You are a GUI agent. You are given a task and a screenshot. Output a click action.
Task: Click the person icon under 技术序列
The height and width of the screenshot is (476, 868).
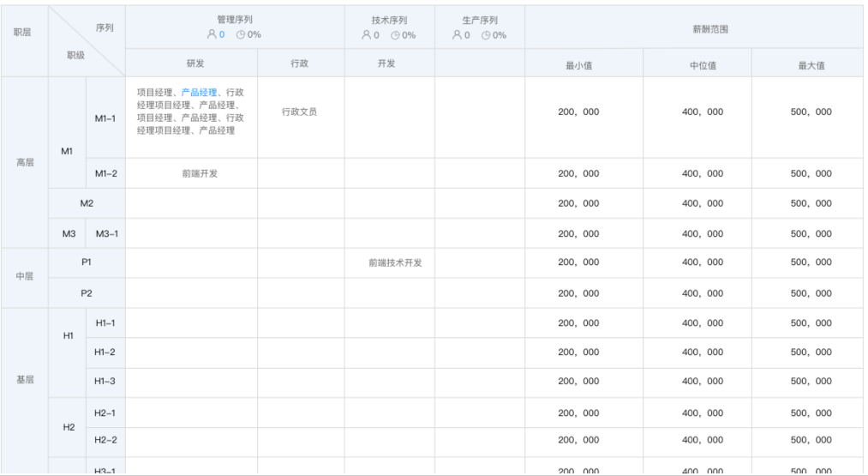[366, 35]
